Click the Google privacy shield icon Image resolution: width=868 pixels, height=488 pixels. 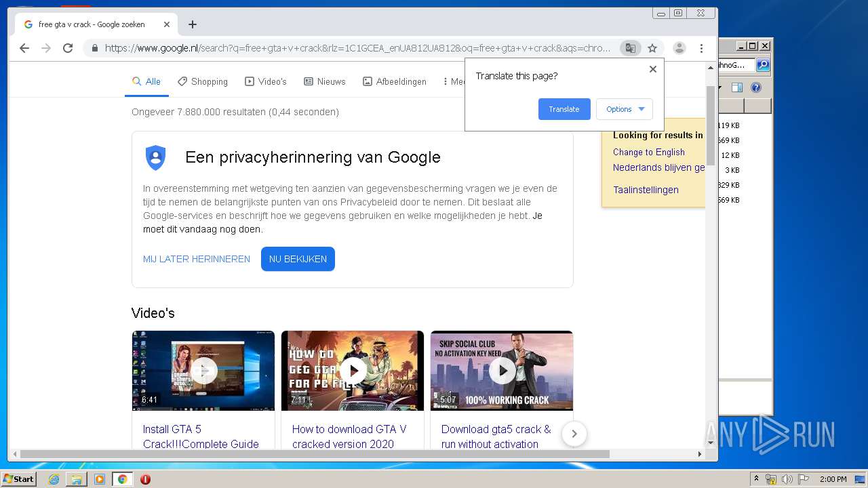coord(156,158)
